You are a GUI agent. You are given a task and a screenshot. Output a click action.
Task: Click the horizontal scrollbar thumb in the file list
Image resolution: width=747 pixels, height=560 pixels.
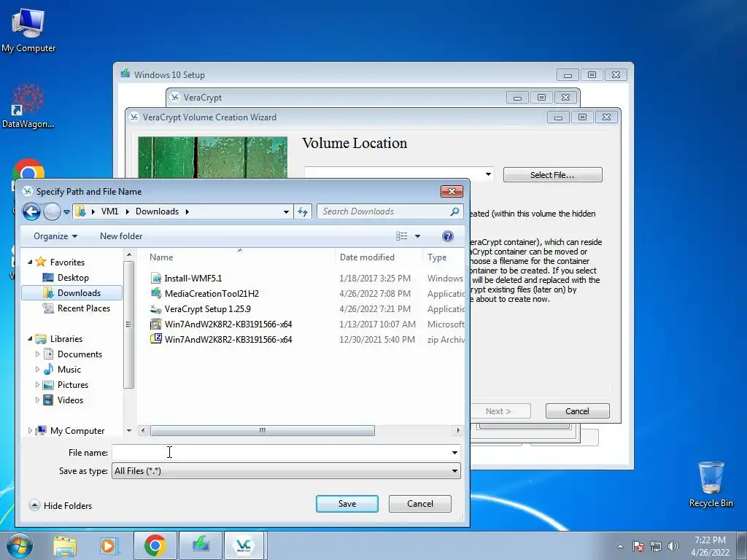pyautogui.click(x=263, y=430)
